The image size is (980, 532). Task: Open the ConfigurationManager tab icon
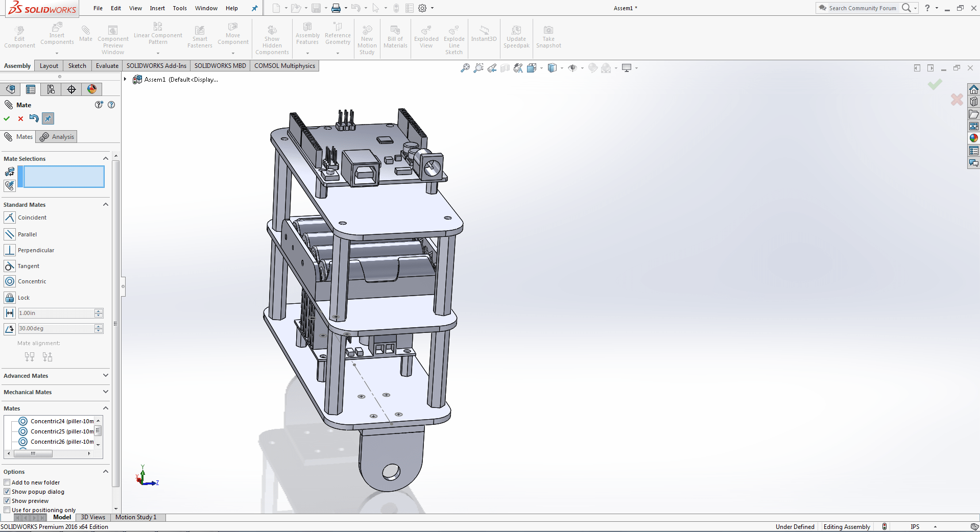[x=51, y=89]
